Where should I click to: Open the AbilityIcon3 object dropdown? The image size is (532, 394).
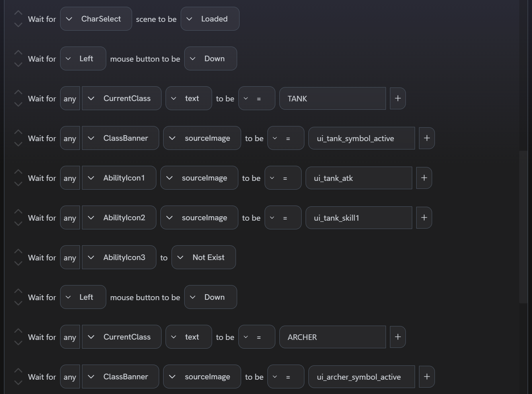point(119,257)
